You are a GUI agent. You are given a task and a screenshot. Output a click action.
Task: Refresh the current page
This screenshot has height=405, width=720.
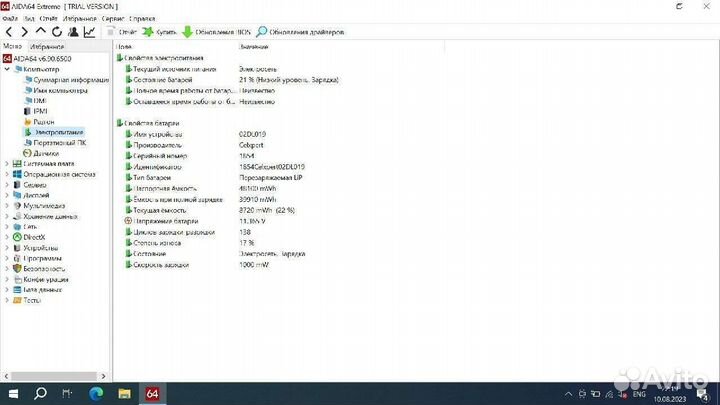point(57,32)
